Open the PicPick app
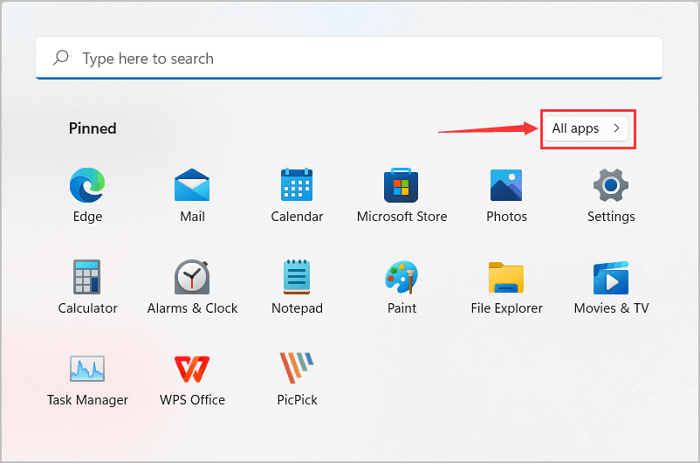Viewport: 700px width, 463px height. coord(297,369)
